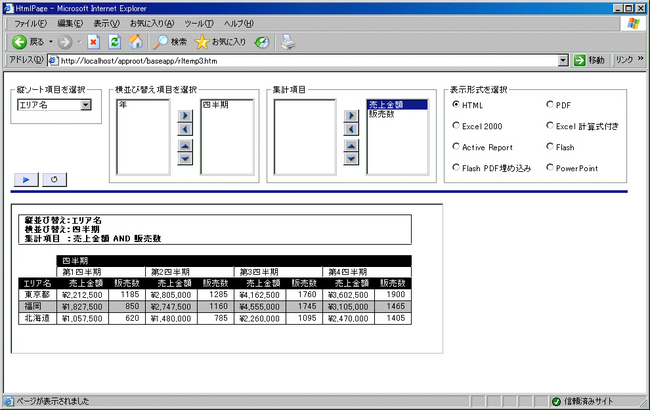This screenshot has width=650, height=410.
Task: Open the エリア名 sort item dropdown
Action: pyautogui.click(x=85, y=105)
